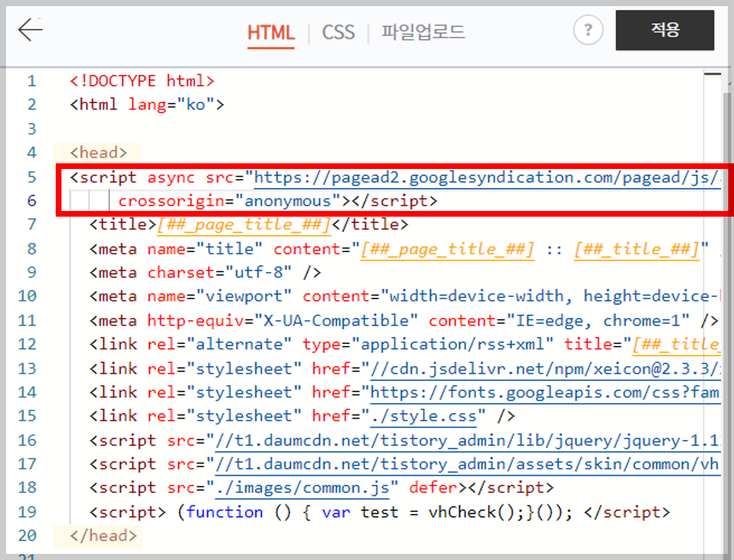This screenshot has width=734, height=560.
Task: Open help via question mark icon
Action: click(588, 30)
